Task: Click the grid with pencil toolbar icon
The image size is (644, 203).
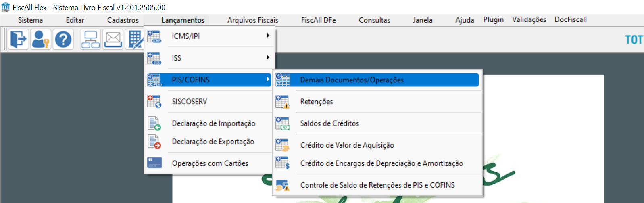Action: coord(135,40)
